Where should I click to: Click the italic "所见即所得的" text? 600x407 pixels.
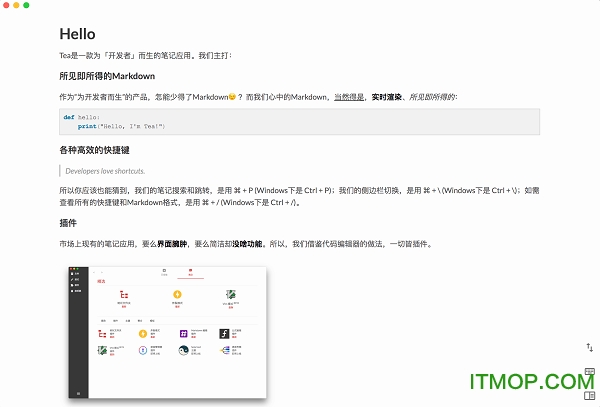coord(432,97)
